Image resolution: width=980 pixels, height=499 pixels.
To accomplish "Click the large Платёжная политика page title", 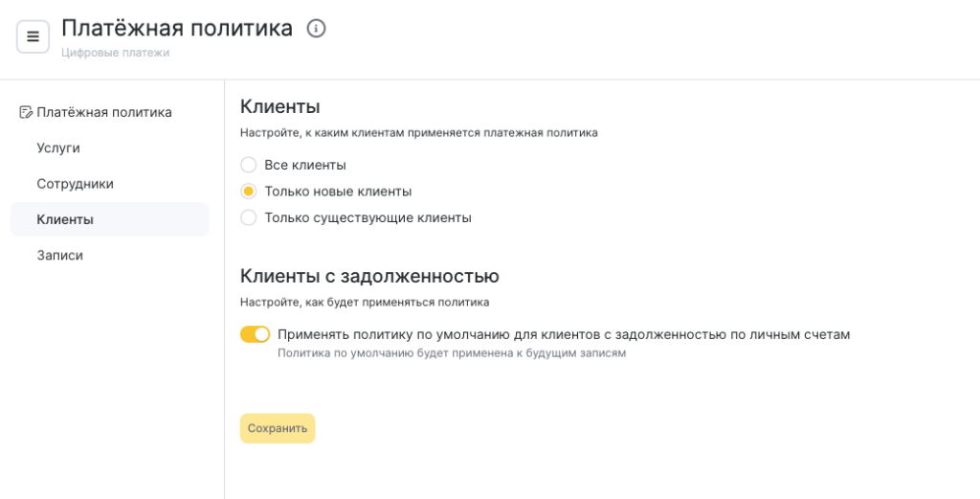I will 177,28.
